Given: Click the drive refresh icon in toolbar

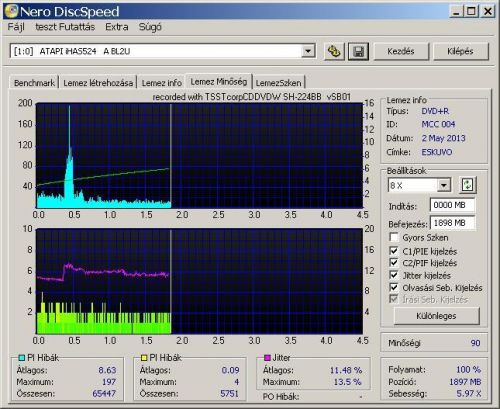Looking at the screenshot, I should click(x=334, y=52).
